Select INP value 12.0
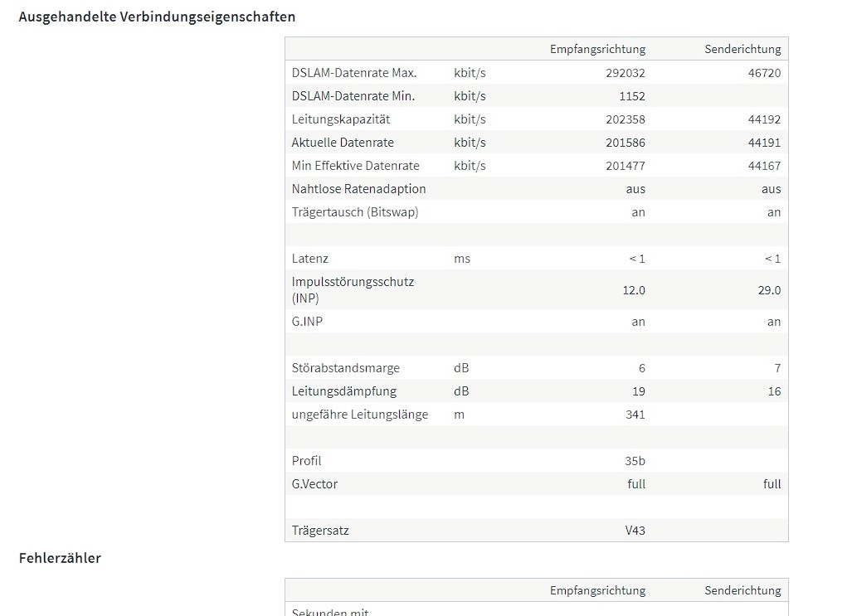 pos(634,290)
